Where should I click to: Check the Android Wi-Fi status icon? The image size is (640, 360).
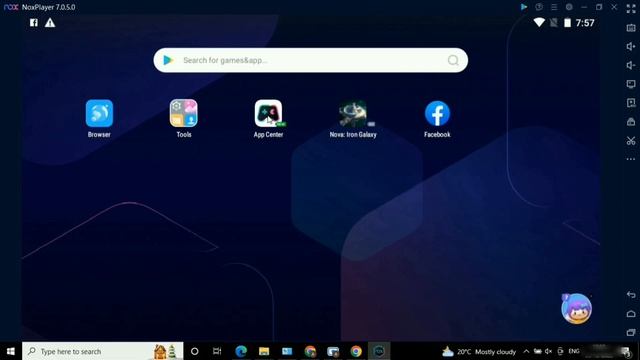pos(539,23)
